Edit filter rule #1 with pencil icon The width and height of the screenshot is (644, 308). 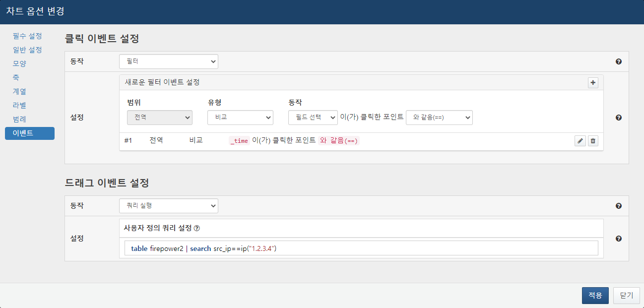pos(580,141)
